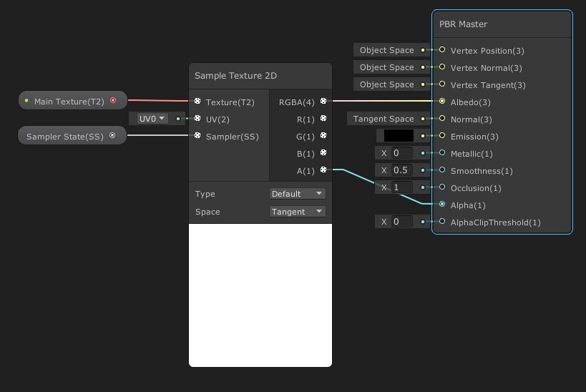Select the Sampler State(SS) property node
The image size is (586, 392).
(72, 136)
